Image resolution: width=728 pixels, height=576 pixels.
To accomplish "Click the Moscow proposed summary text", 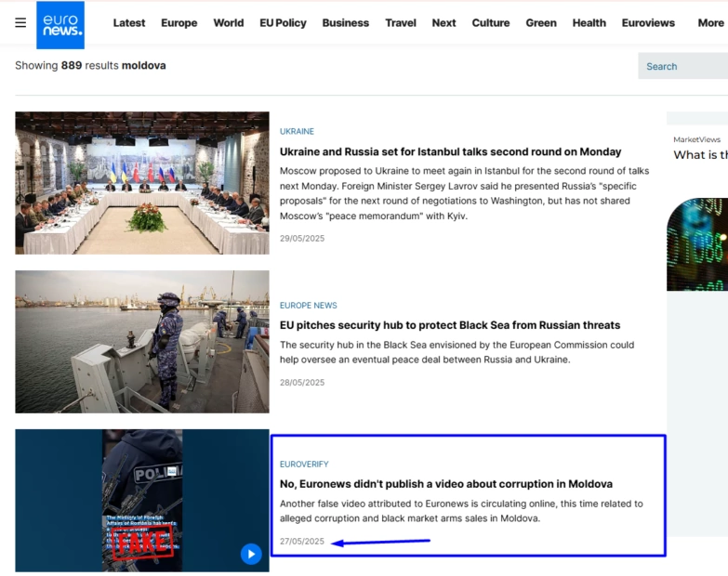I will click(x=464, y=193).
